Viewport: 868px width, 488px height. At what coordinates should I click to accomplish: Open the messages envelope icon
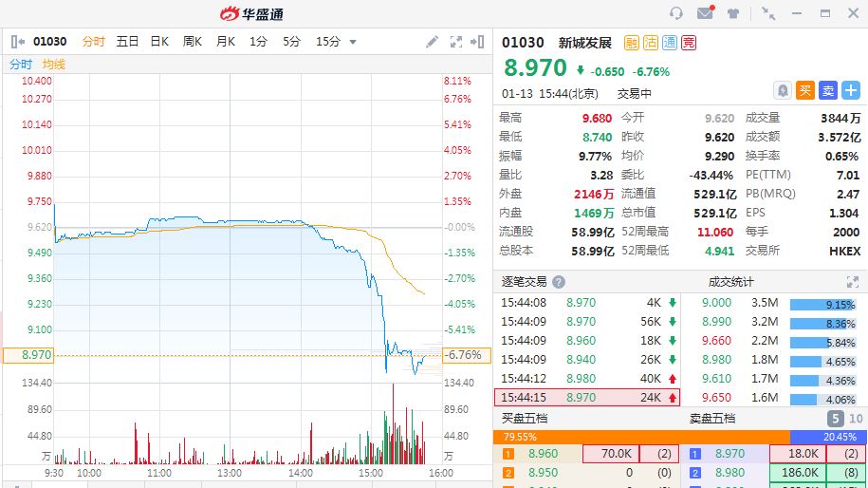(x=705, y=13)
